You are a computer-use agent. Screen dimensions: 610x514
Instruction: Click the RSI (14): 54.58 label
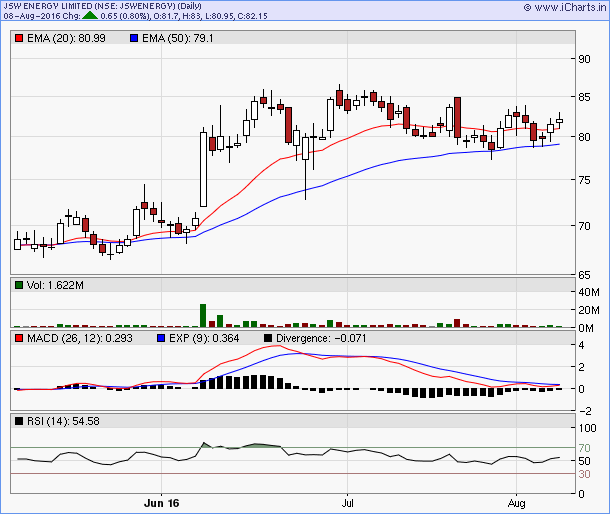(x=63, y=421)
